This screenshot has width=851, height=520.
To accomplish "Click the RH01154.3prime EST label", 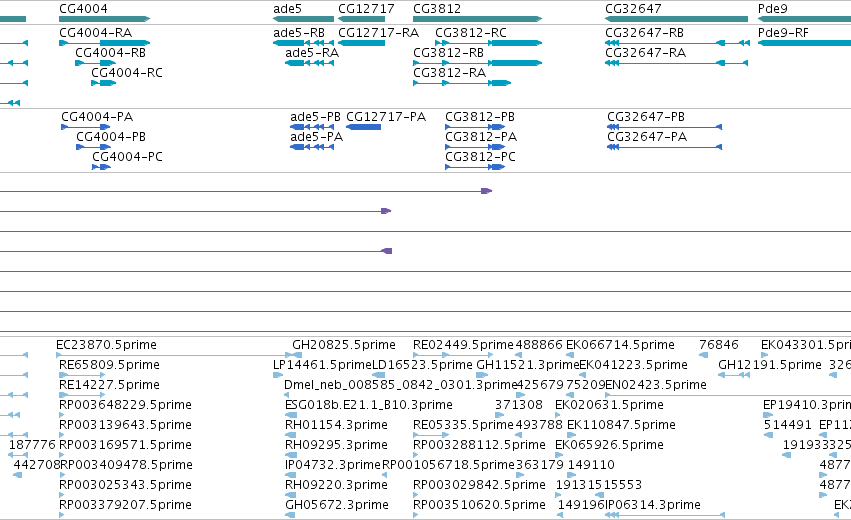I will pyautogui.click(x=336, y=425).
